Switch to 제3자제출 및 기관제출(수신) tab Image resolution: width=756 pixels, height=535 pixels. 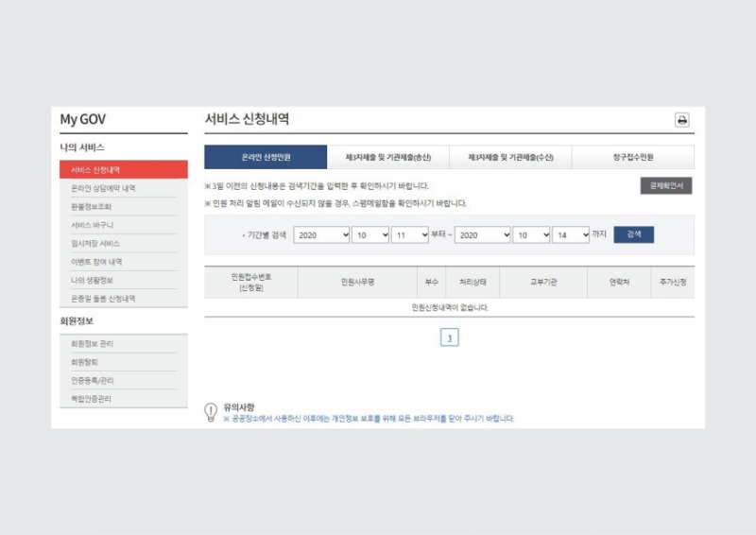point(510,157)
